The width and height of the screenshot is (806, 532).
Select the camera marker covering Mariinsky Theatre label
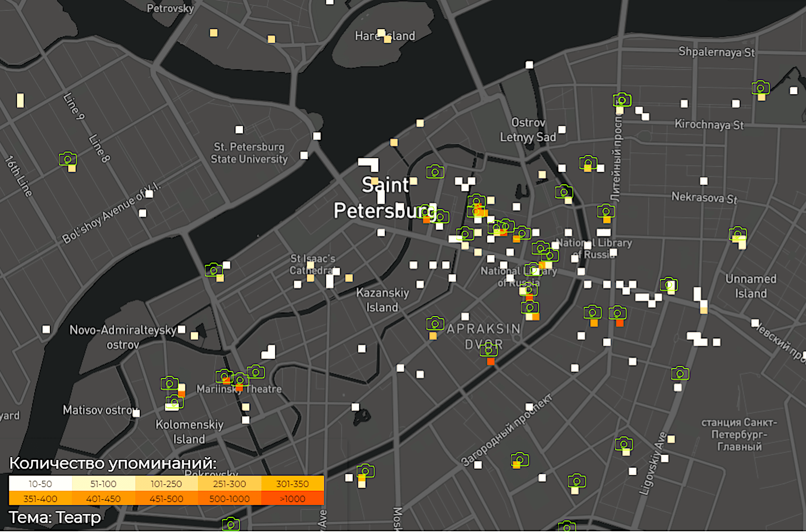click(240, 380)
